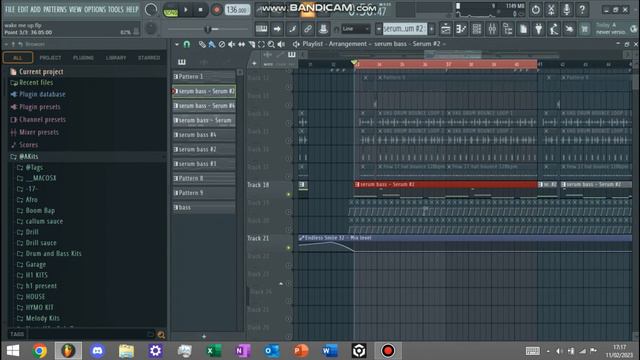Viewport: 640px width, 360px height.
Task: Select 'bass' pattern in the picker
Action: [204, 207]
